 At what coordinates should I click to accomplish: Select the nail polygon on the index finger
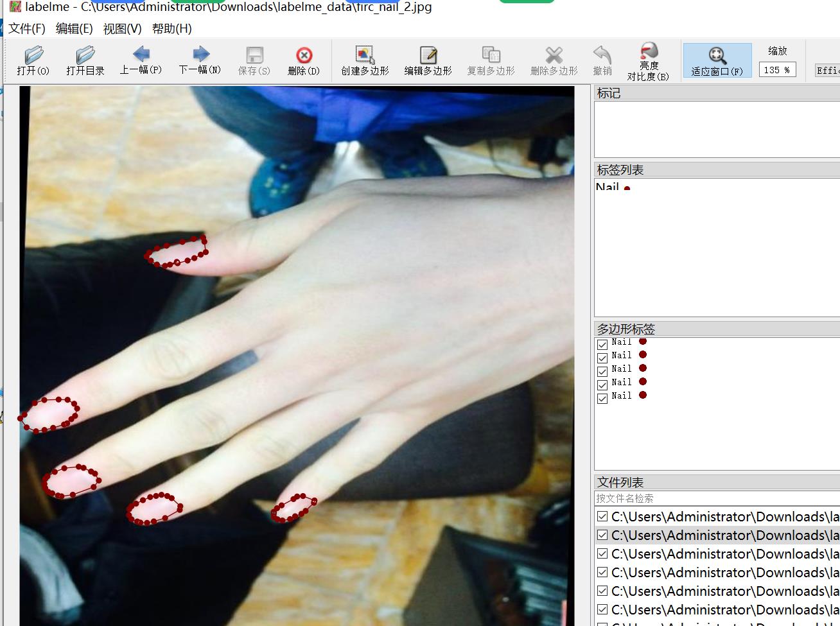[x=49, y=414]
